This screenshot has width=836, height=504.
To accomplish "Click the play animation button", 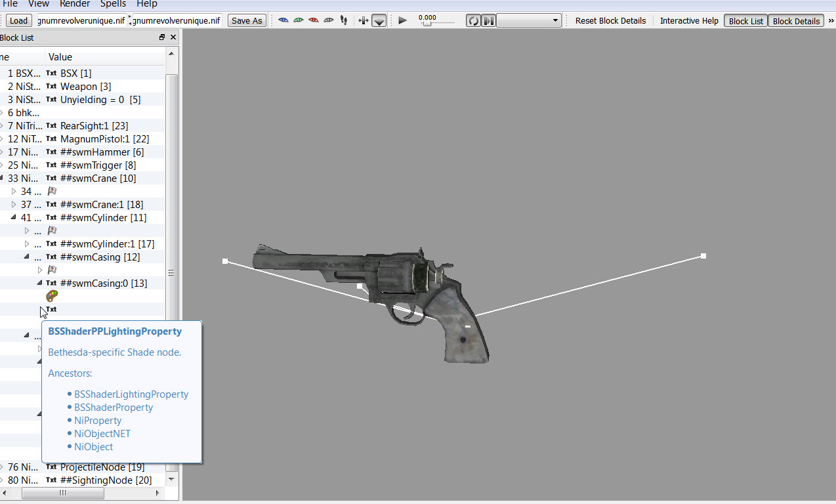I will 403,20.
